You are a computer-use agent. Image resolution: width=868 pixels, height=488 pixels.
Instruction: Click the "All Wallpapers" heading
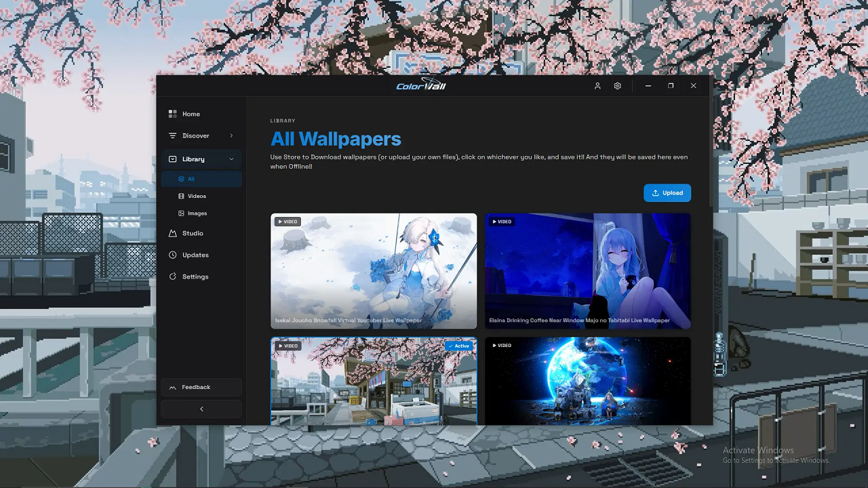pos(336,139)
